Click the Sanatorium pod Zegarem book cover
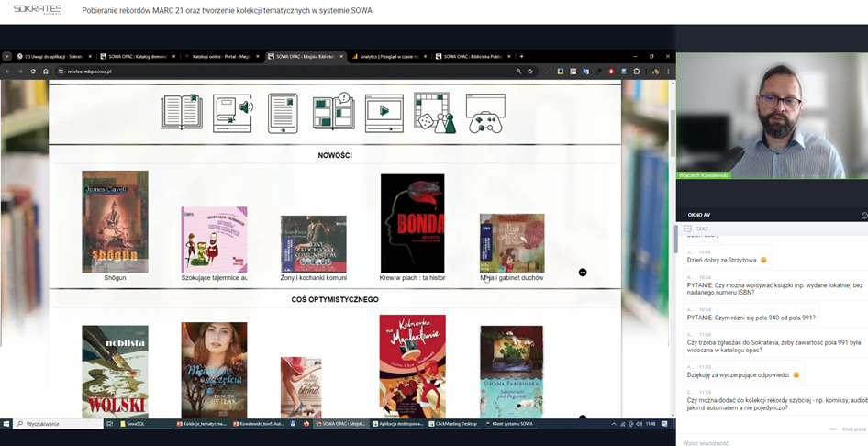The width and height of the screenshot is (868, 446). pyautogui.click(x=511, y=372)
